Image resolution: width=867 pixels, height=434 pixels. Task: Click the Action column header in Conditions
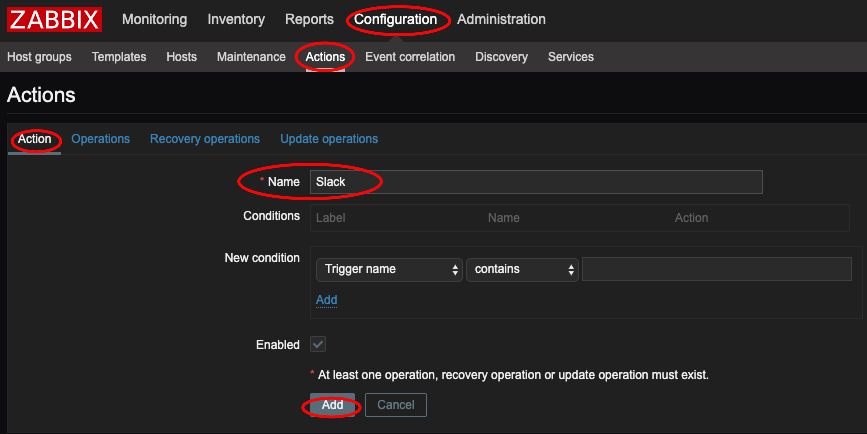[x=691, y=218]
